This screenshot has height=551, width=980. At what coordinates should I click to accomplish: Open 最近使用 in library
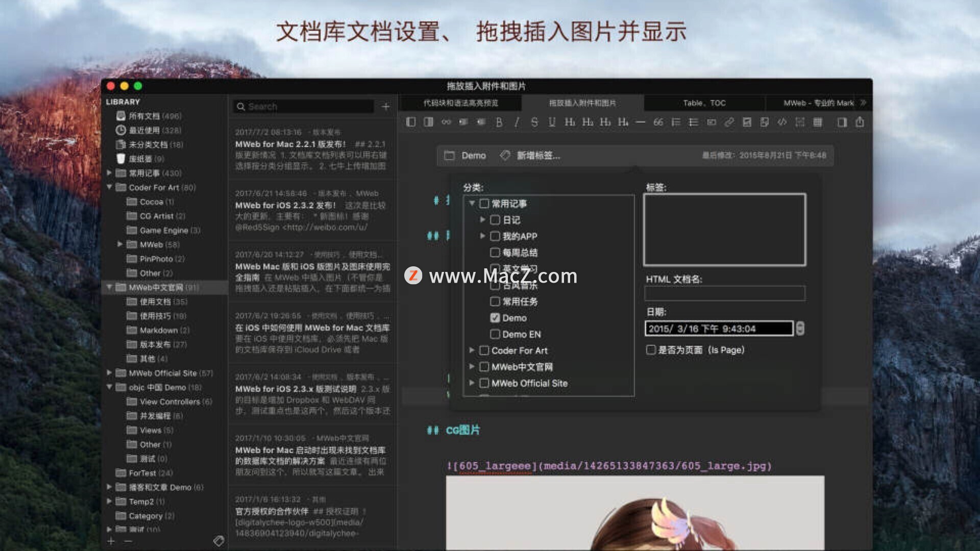pos(149,130)
